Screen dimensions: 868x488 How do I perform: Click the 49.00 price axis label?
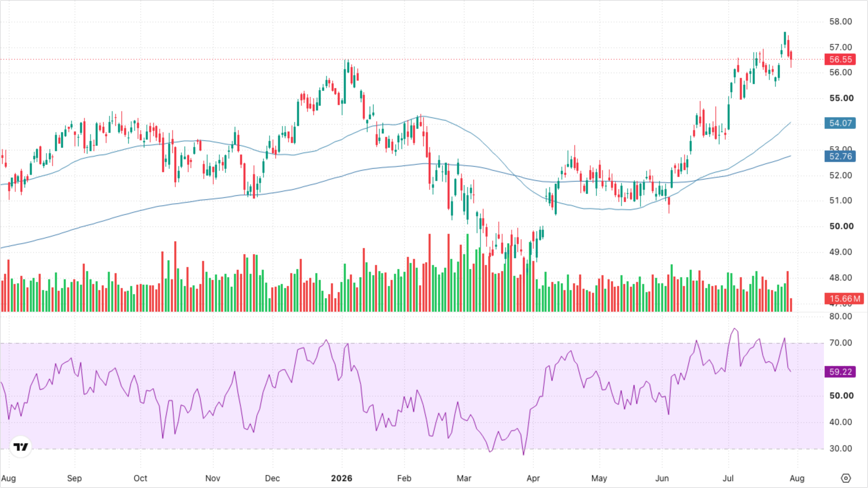click(841, 252)
